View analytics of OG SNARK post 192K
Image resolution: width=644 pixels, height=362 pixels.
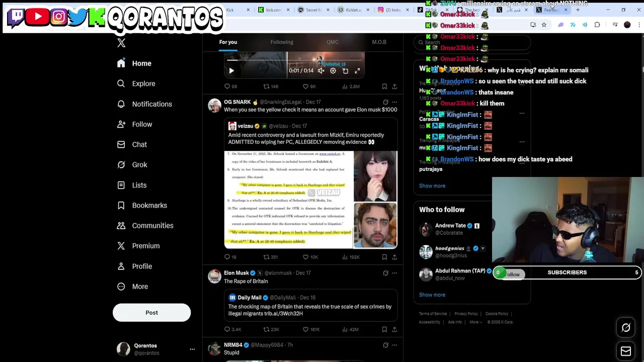(x=350, y=257)
